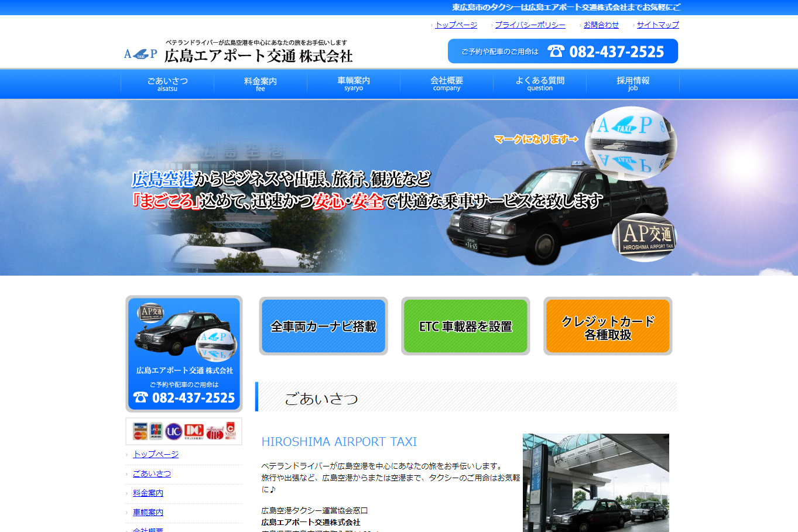The width and height of the screenshot is (798, 532).
Task: Click the telephone icon in the header reservation banner
Action: click(x=556, y=52)
